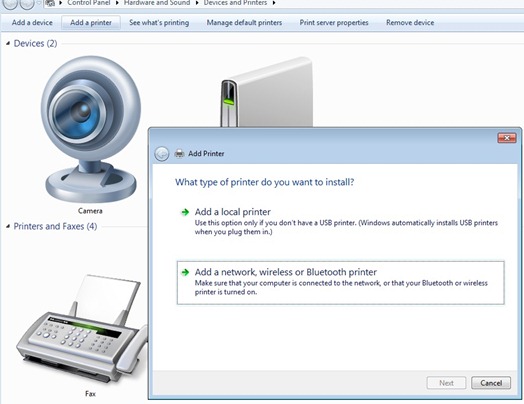Click Remove device in toolbar
The width and height of the screenshot is (524, 404).
click(x=410, y=23)
